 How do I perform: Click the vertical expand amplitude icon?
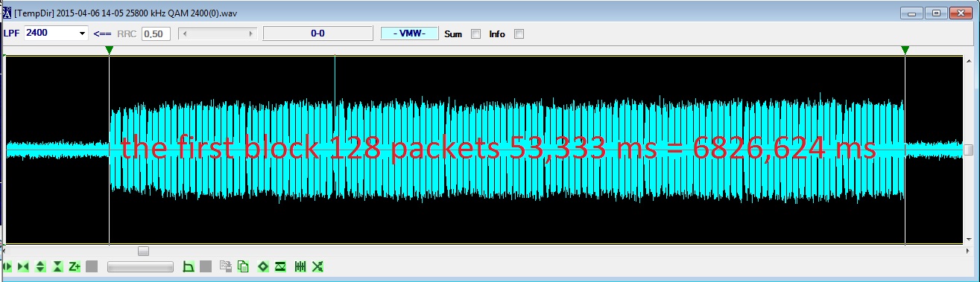pos(40,266)
